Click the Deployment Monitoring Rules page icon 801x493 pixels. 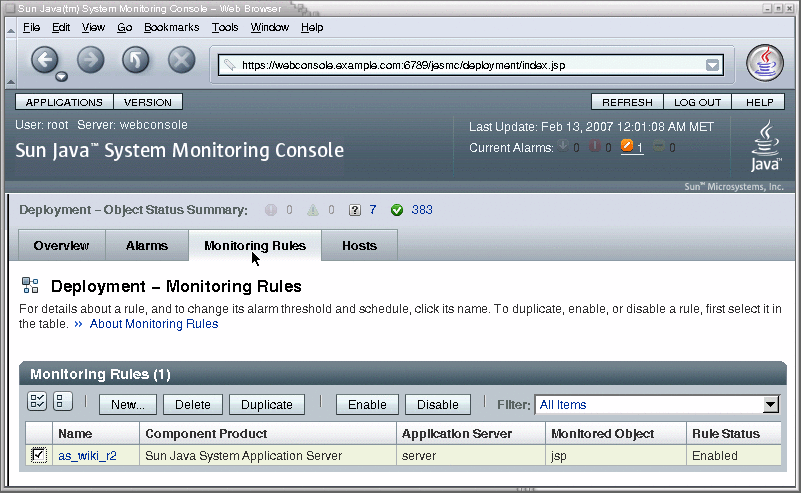tap(30, 286)
